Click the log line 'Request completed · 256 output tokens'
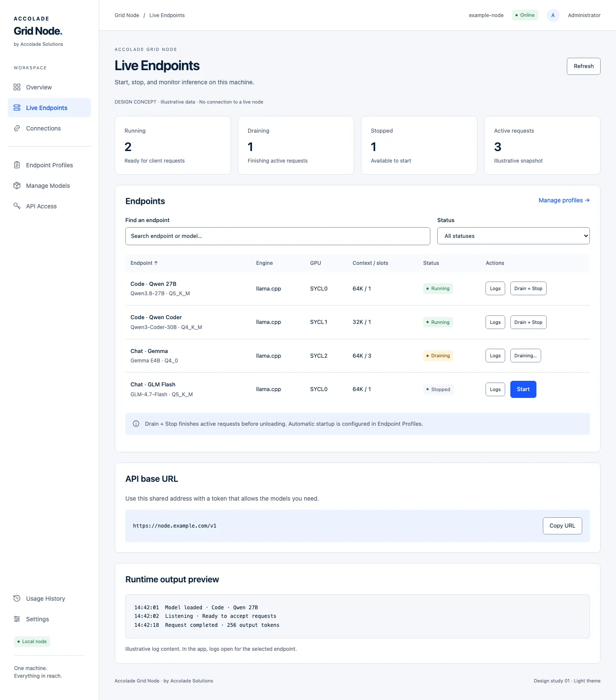 (207, 625)
